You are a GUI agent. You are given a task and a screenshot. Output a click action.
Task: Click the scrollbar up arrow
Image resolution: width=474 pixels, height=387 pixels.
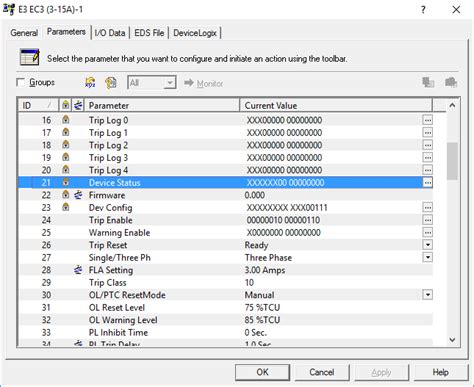(x=452, y=106)
